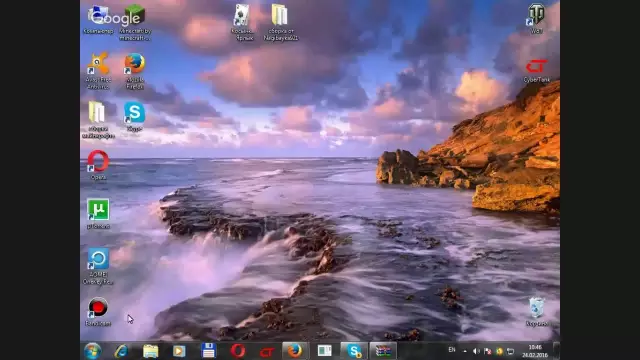Click the white window app taskbar icon
The width and height of the screenshot is (640, 360).
pyautogui.click(x=324, y=351)
